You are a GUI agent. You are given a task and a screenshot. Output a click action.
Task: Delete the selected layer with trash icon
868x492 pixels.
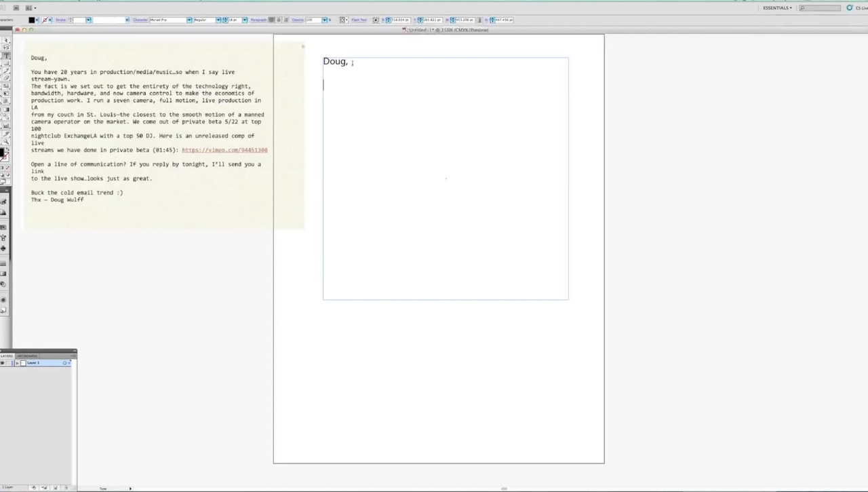(x=66, y=487)
